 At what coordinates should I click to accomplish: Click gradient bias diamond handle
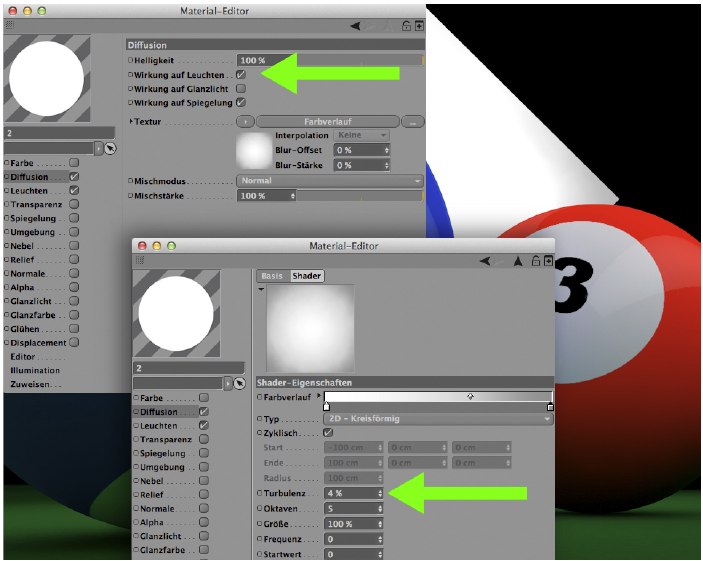470,396
